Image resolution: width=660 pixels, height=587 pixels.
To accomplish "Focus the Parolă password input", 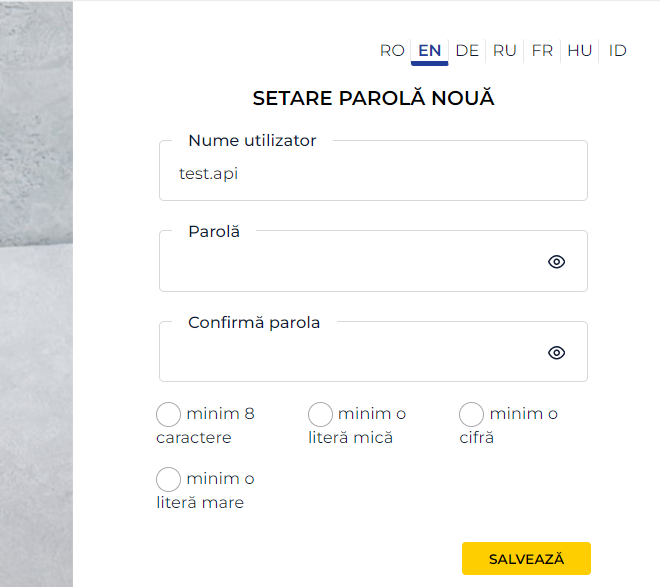I will tap(350, 263).
